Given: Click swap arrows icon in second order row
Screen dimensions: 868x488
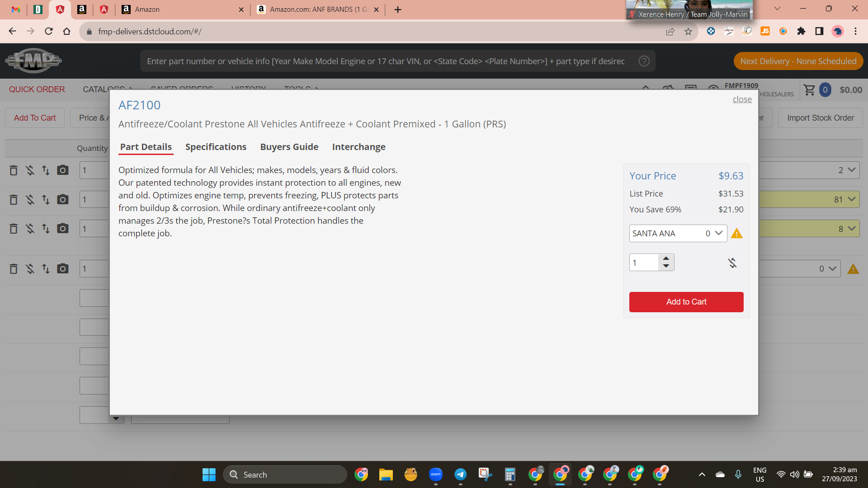Looking at the screenshot, I should click(x=46, y=200).
